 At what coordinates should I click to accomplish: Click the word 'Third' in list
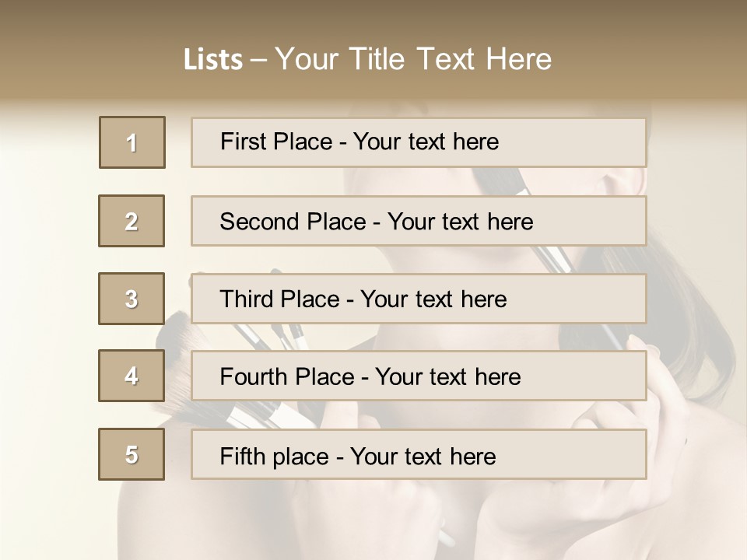tap(247, 299)
